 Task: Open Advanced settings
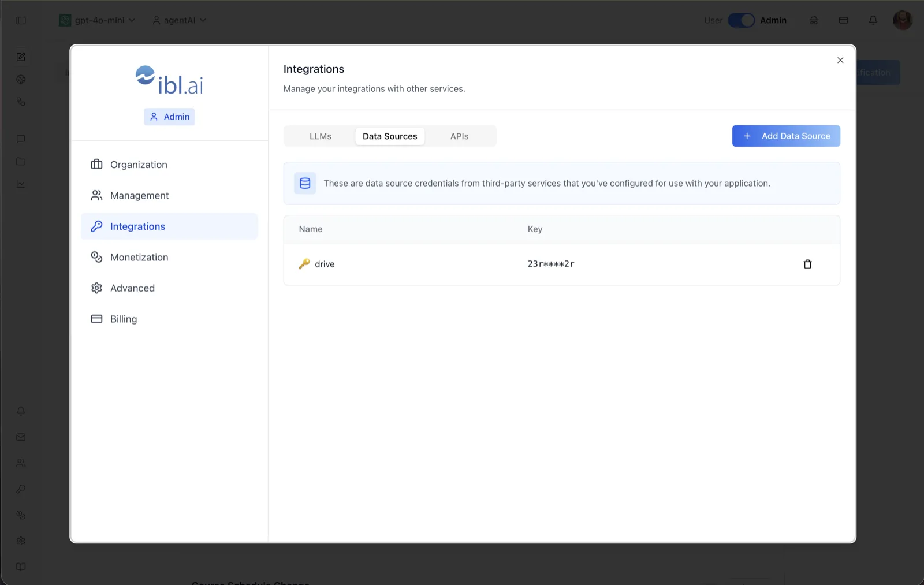coord(169,288)
